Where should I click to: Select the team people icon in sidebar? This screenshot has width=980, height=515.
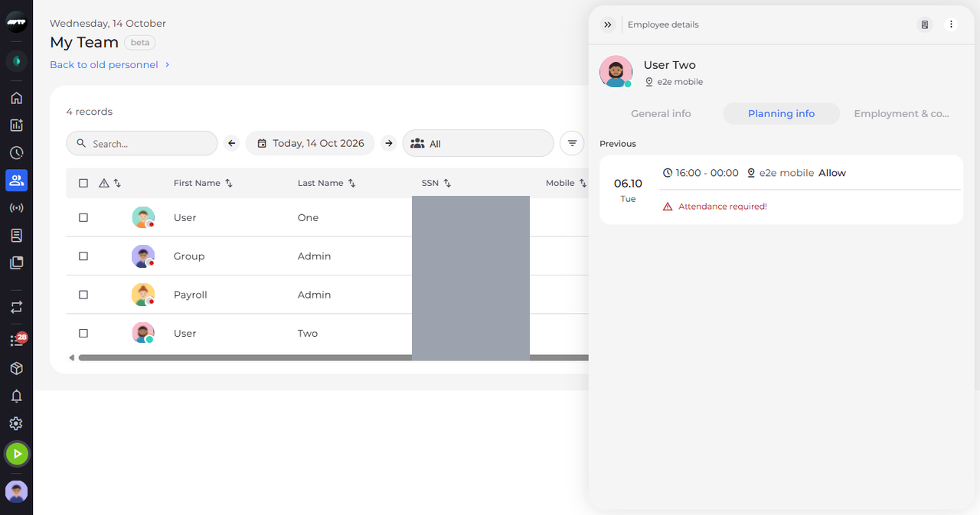[16, 181]
